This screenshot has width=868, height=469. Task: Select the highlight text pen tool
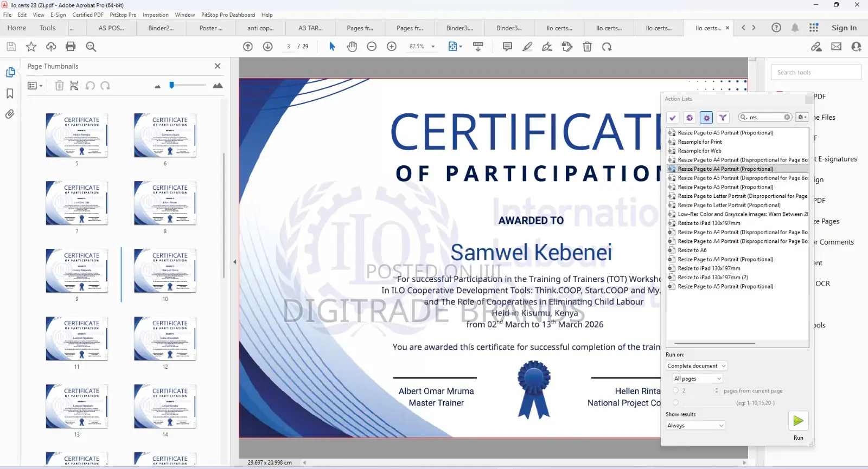(x=527, y=47)
